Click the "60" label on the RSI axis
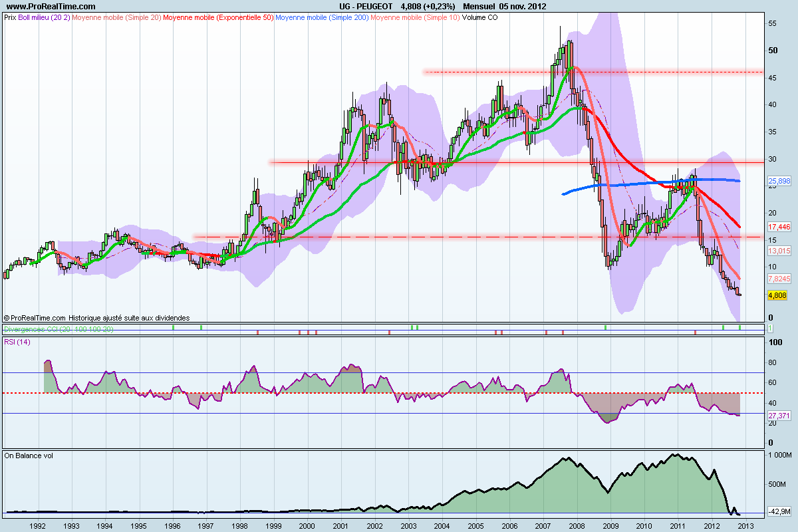 [772, 382]
